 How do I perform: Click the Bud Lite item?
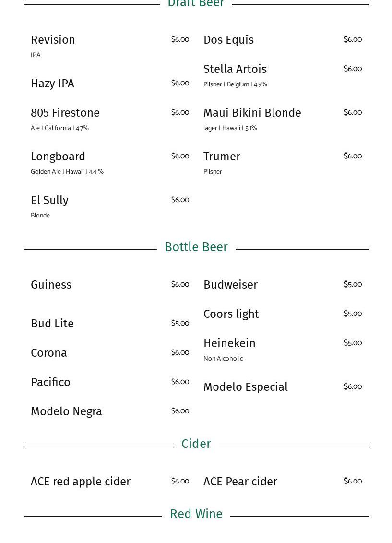point(52,324)
